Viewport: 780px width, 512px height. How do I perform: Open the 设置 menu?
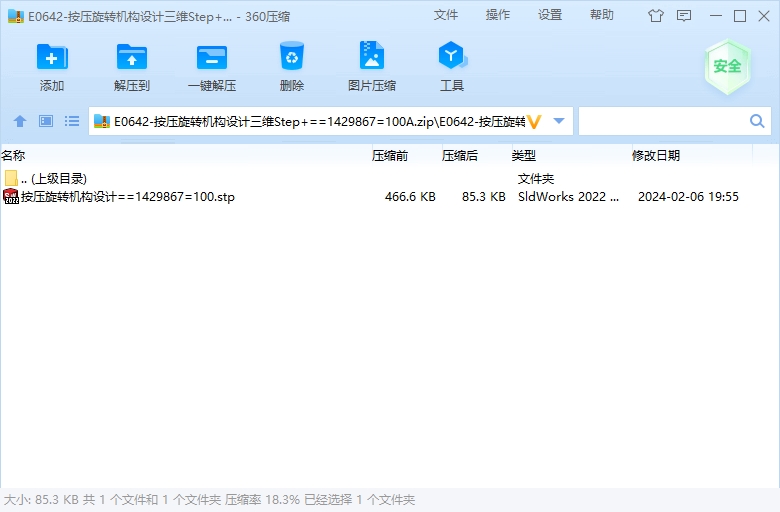(550, 15)
